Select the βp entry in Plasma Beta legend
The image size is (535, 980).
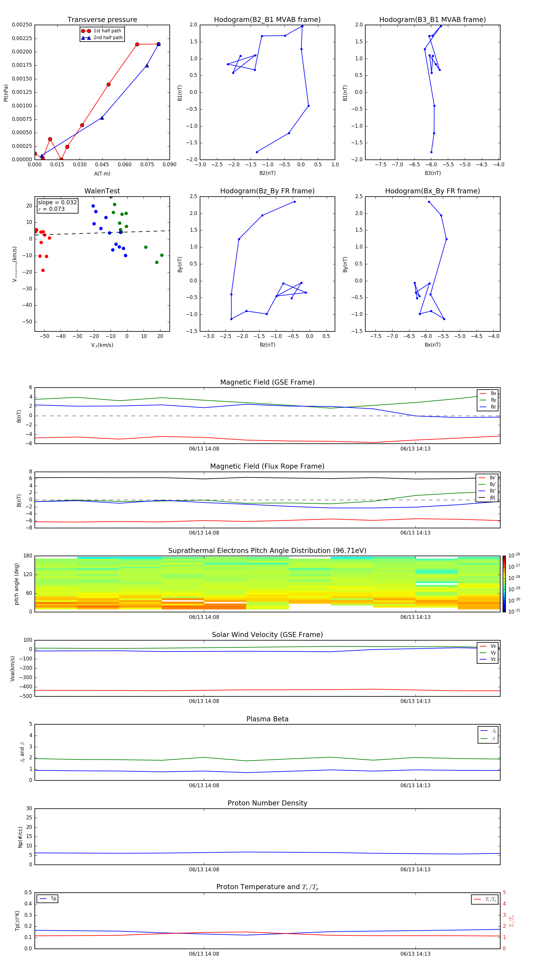[488, 731]
